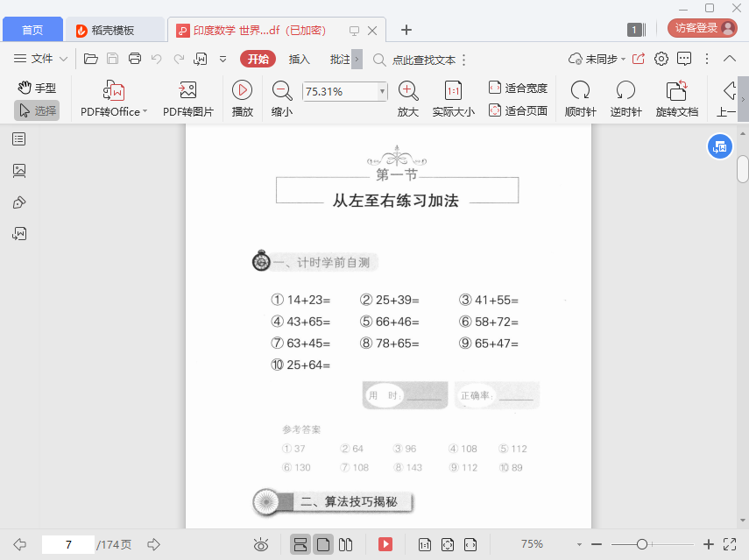This screenshot has width=749, height=560.
Task: Open sync status 未同步 dropdown
Action: [x=597, y=59]
